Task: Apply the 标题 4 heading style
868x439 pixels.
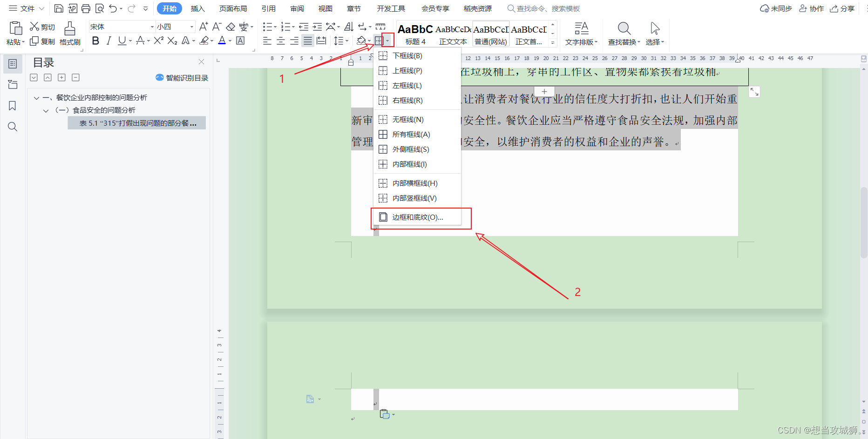Action: 415,34
